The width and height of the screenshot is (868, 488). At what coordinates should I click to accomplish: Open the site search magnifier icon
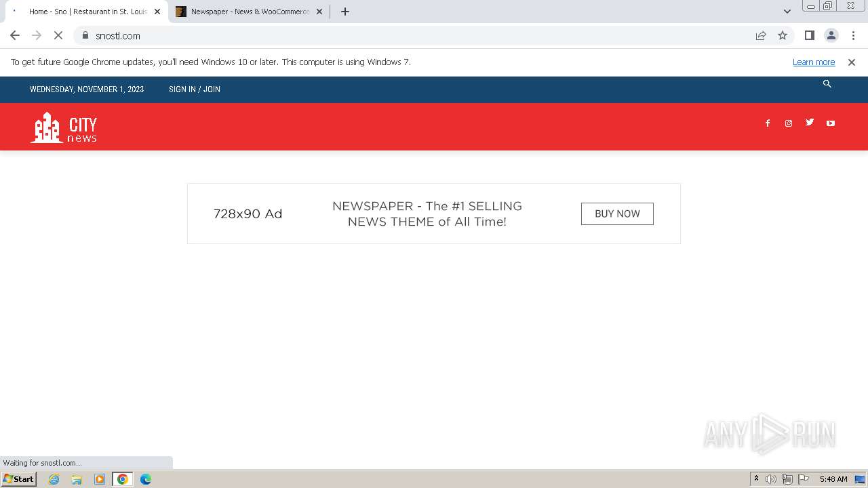point(827,83)
